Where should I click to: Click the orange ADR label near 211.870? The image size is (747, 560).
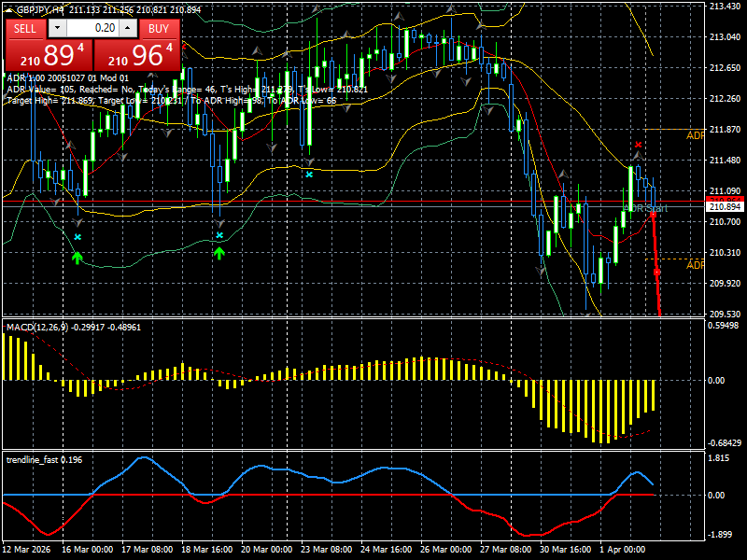point(695,135)
